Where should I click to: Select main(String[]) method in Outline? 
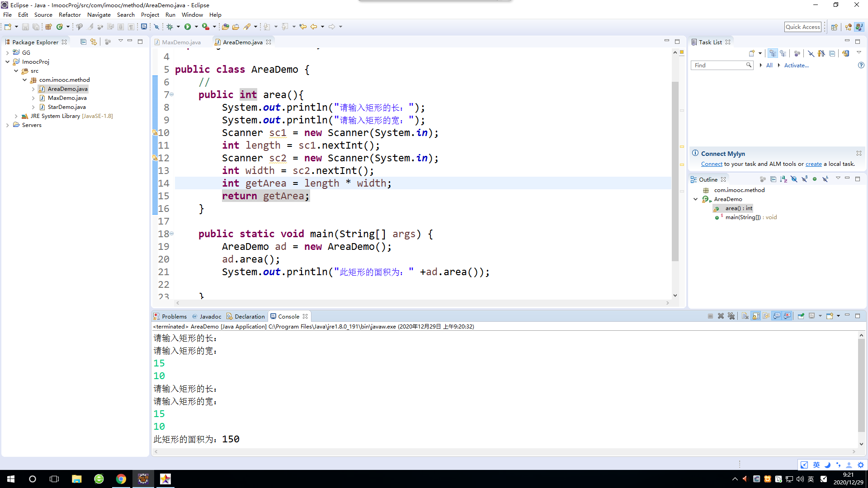[x=750, y=217]
